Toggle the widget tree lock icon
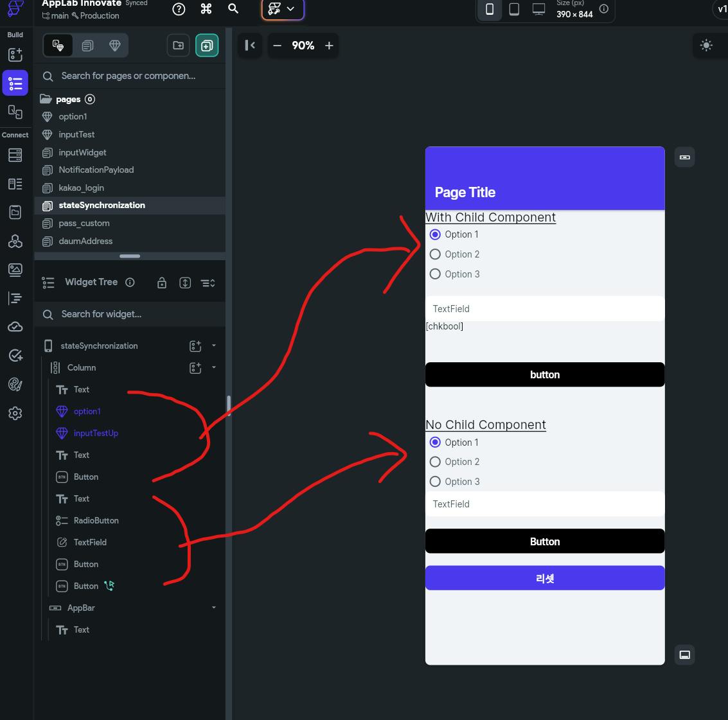This screenshot has width=728, height=720. pos(161,283)
